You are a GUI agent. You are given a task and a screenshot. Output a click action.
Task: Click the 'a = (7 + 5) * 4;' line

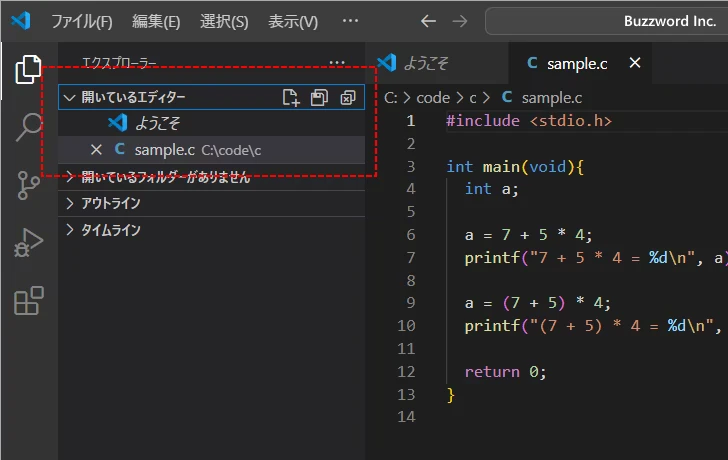(x=538, y=304)
